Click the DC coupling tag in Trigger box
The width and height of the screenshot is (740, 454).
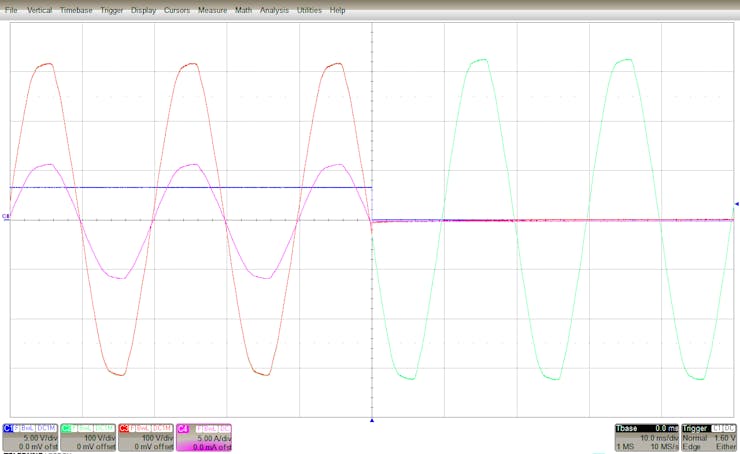729,428
